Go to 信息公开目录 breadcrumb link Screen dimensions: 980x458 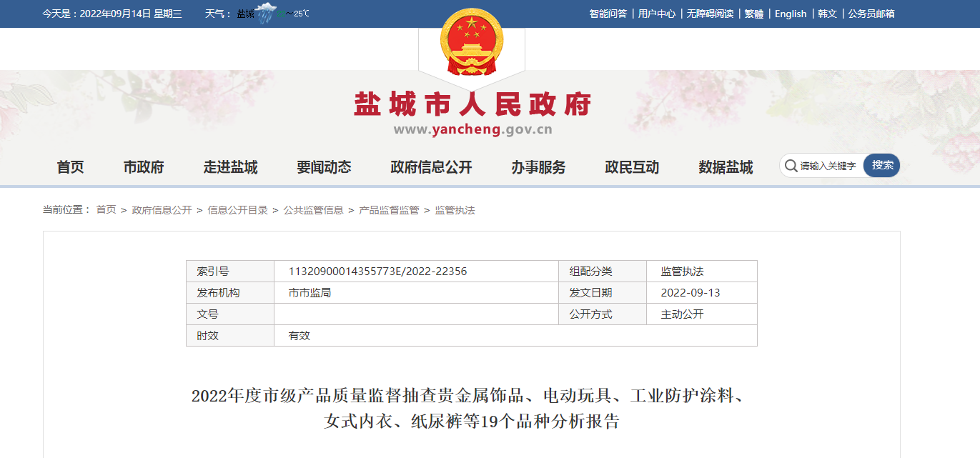[237, 210]
